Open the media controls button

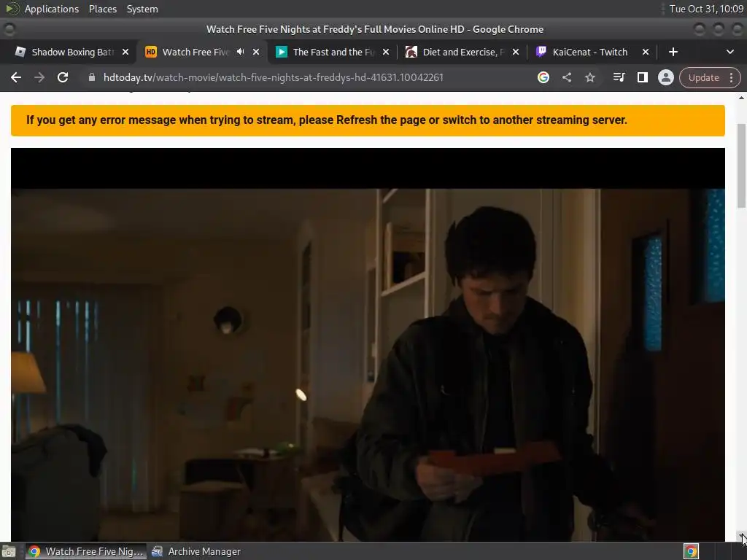point(619,77)
